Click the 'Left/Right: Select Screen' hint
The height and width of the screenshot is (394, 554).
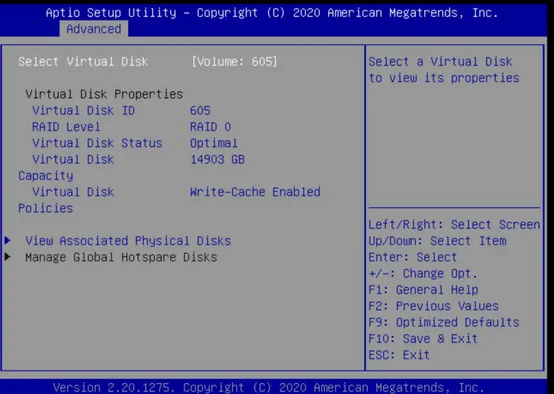[454, 225]
